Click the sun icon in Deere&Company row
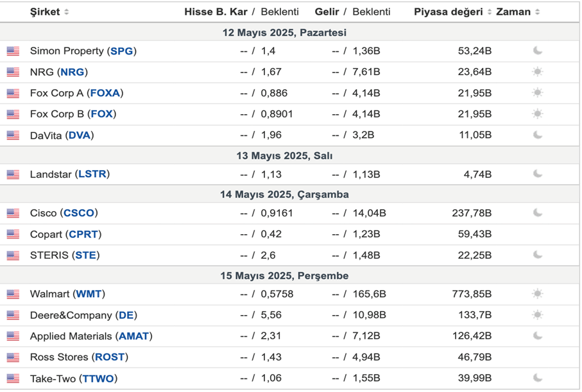 [x=538, y=315]
